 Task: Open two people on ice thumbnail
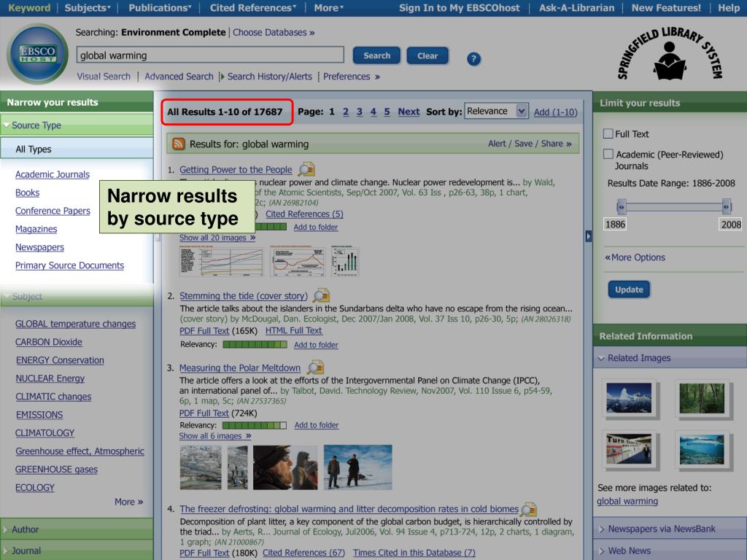357,467
